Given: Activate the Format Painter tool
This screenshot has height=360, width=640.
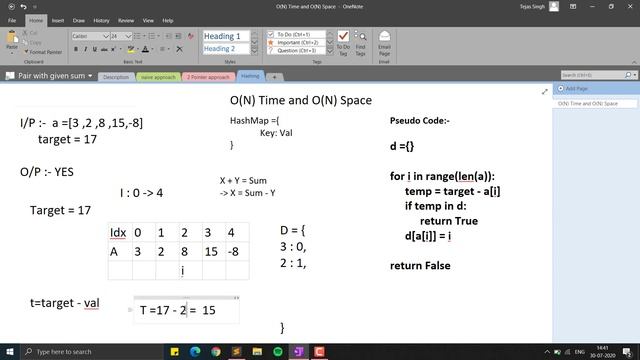Looking at the screenshot, I should 43,52.
